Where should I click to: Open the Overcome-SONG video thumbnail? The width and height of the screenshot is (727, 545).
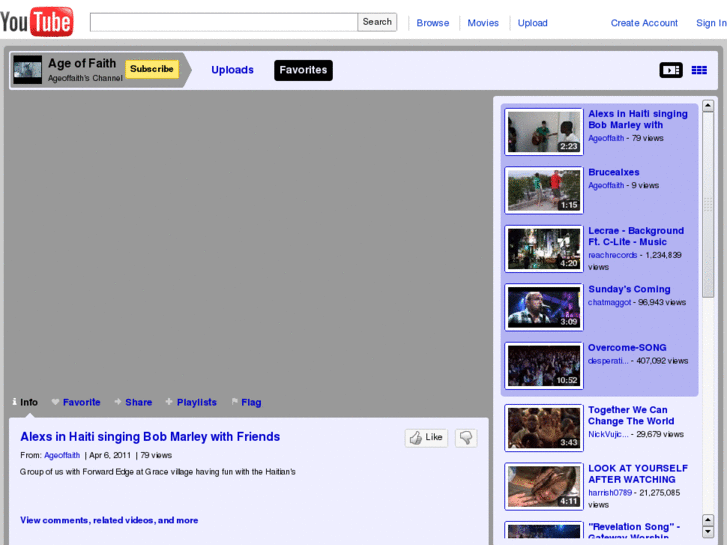[544, 365]
